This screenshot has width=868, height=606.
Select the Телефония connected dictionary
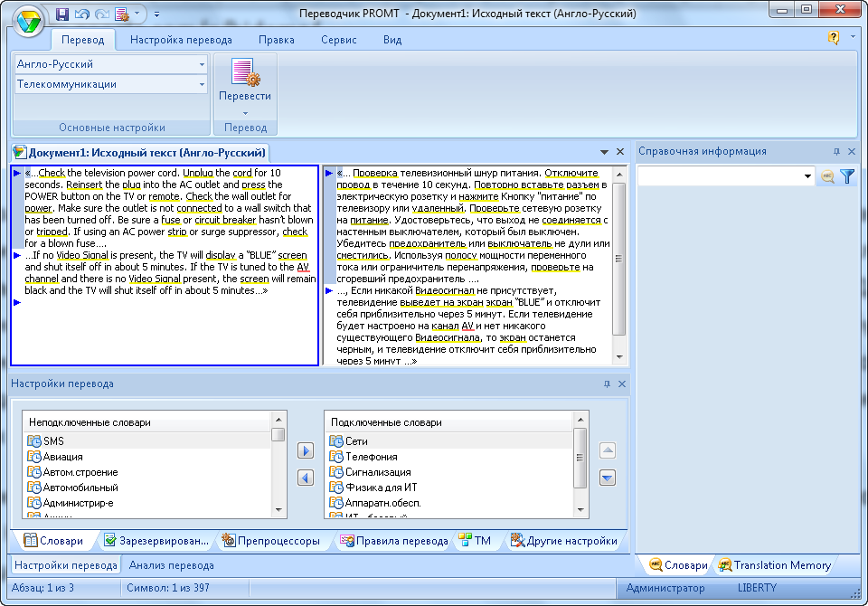[x=449, y=457]
